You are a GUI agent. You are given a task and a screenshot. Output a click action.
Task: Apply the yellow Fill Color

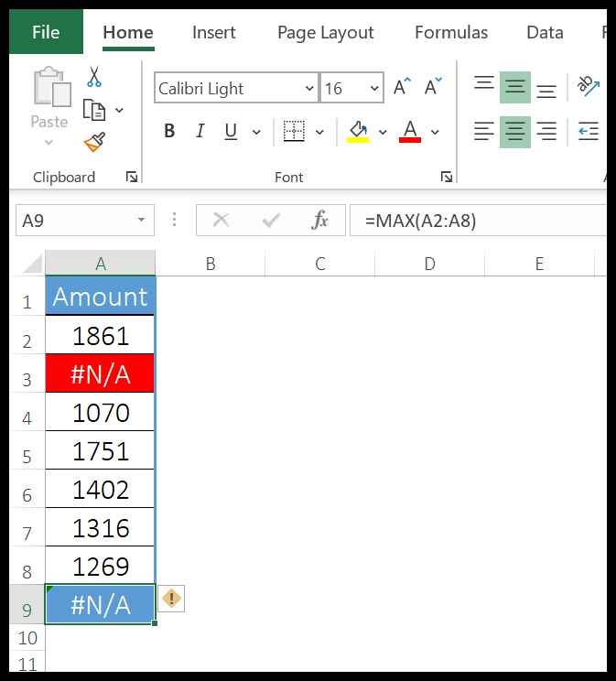click(358, 132)
